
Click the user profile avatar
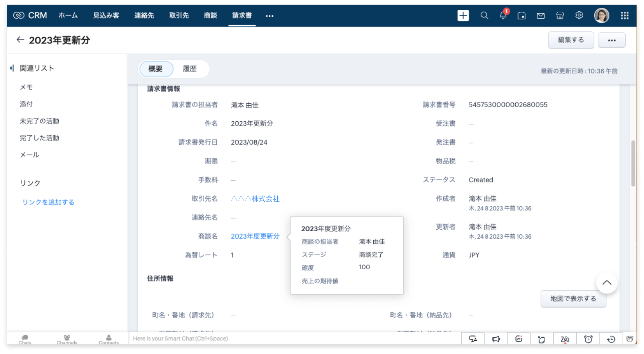[x=602, y=16]
